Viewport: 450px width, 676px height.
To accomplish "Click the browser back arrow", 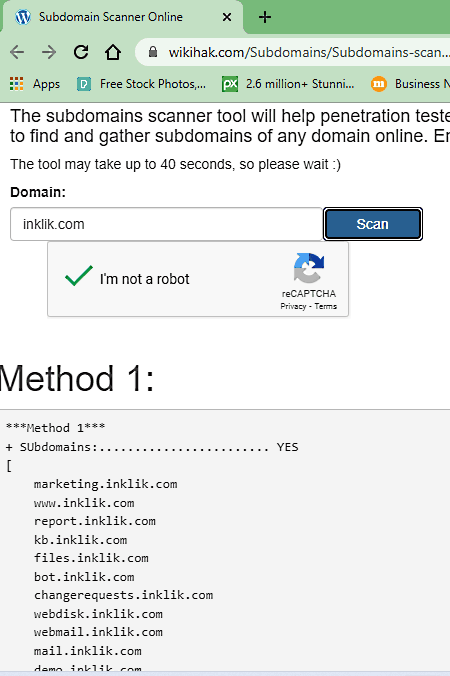I will (17, 52).
